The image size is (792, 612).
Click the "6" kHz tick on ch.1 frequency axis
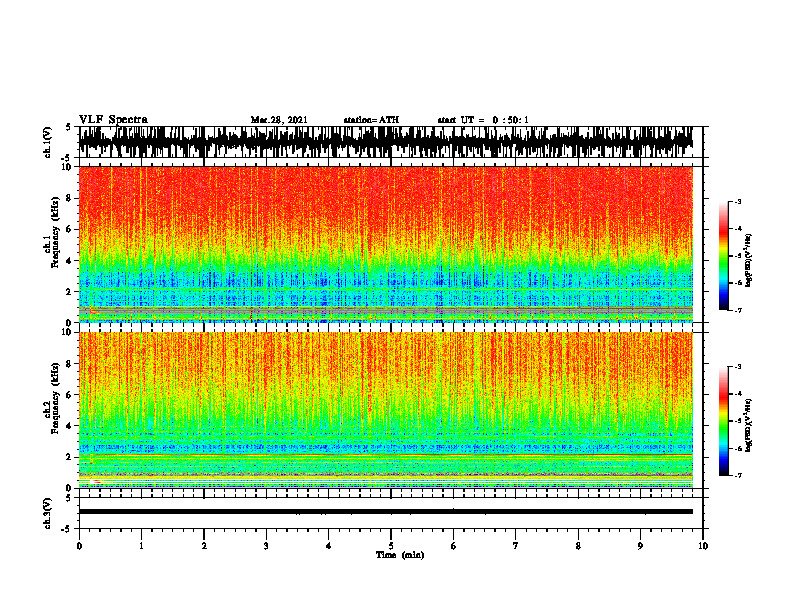[70, 229]
